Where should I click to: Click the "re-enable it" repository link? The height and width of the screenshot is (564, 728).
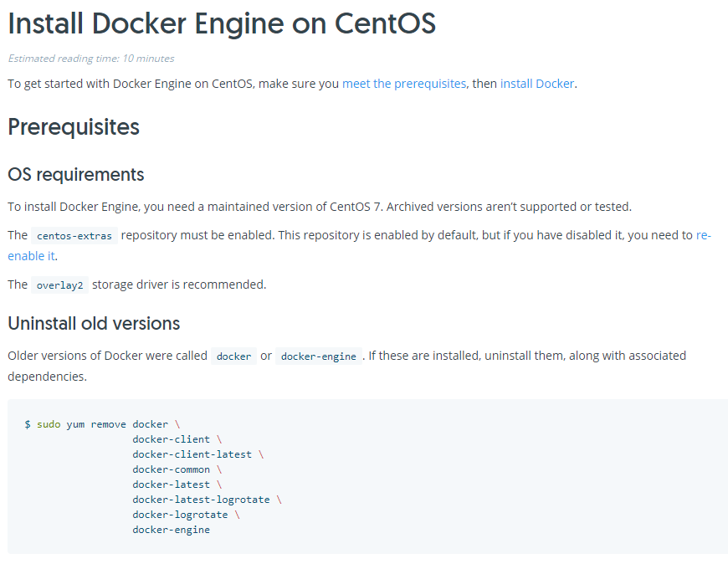coord(31,256)
